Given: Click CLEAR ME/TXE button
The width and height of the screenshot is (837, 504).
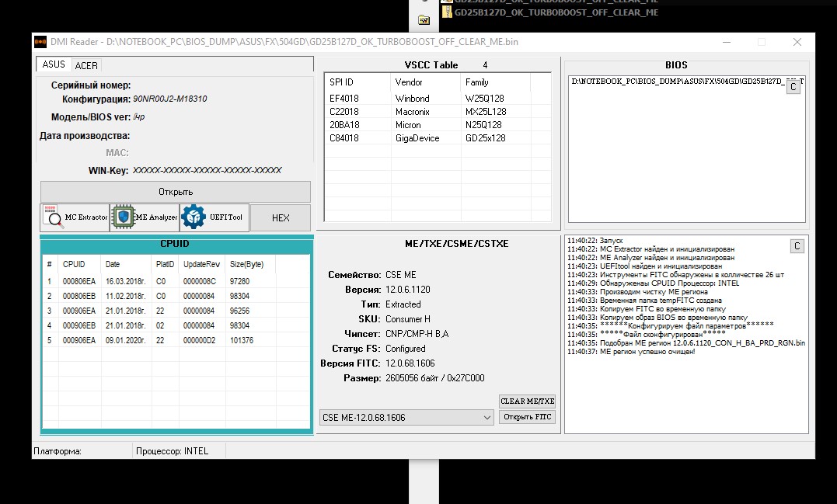Looking at the screenshot, I should tap(528, 401).
